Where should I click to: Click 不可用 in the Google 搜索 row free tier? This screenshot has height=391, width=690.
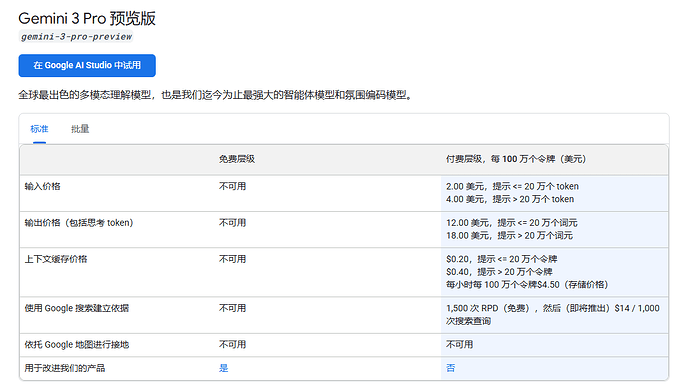click(x=233, y=308)
